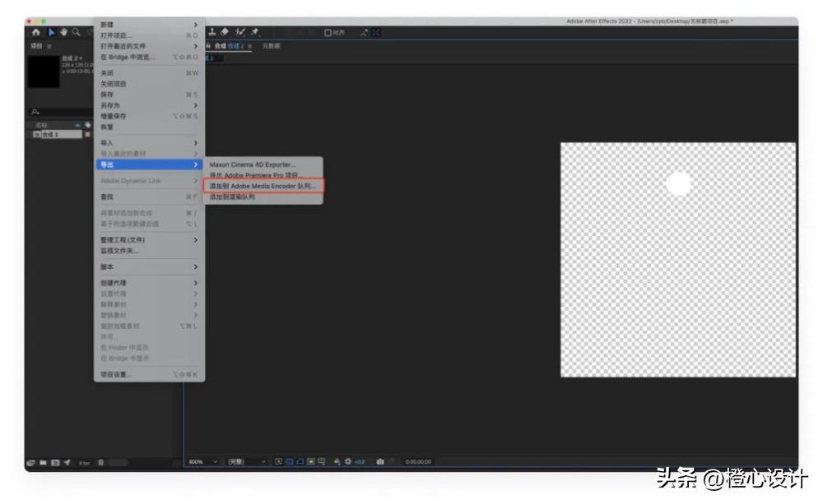The width and height of the screenshot is (823, 504).
Task: Open the 800% magnification dropdown
Action: 203,462
